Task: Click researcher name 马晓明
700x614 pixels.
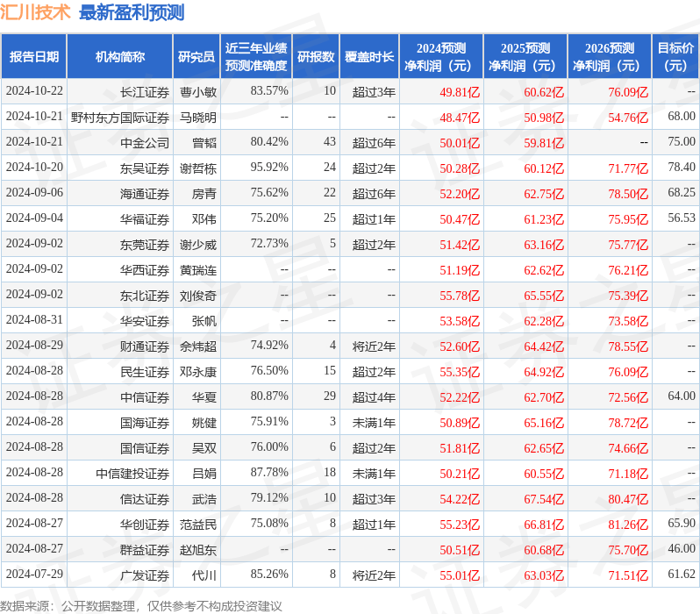Action: point(198,118)
